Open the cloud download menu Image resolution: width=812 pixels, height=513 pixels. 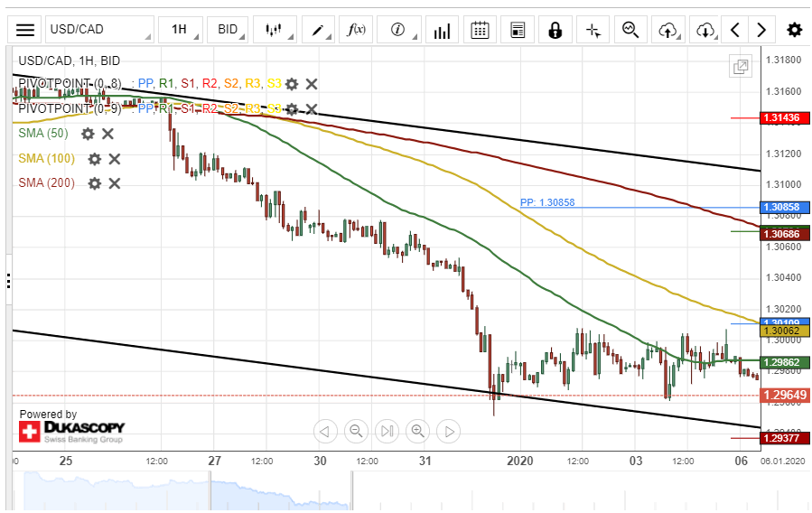click(705, 30)
